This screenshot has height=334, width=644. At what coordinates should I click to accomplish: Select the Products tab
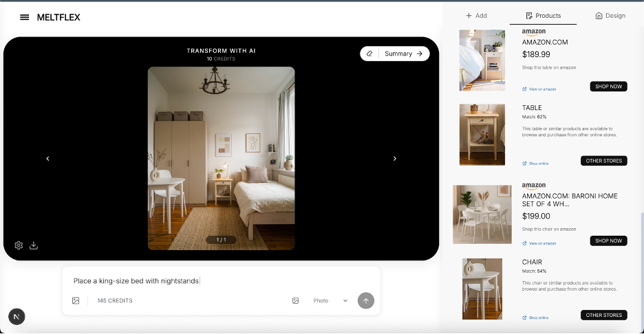click(x=543, y=16)
